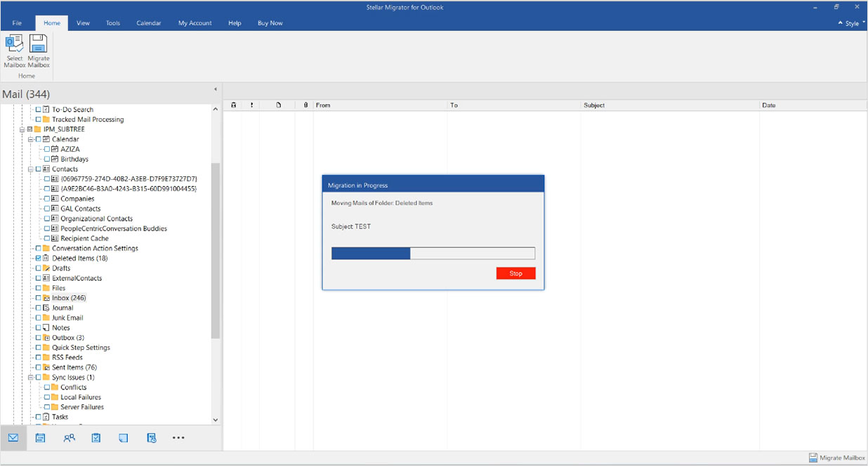Viewport: 868px width, 466px height.
Task: Uncheck the Deleted Items (18) checkbox
Action: click(38, 259)
